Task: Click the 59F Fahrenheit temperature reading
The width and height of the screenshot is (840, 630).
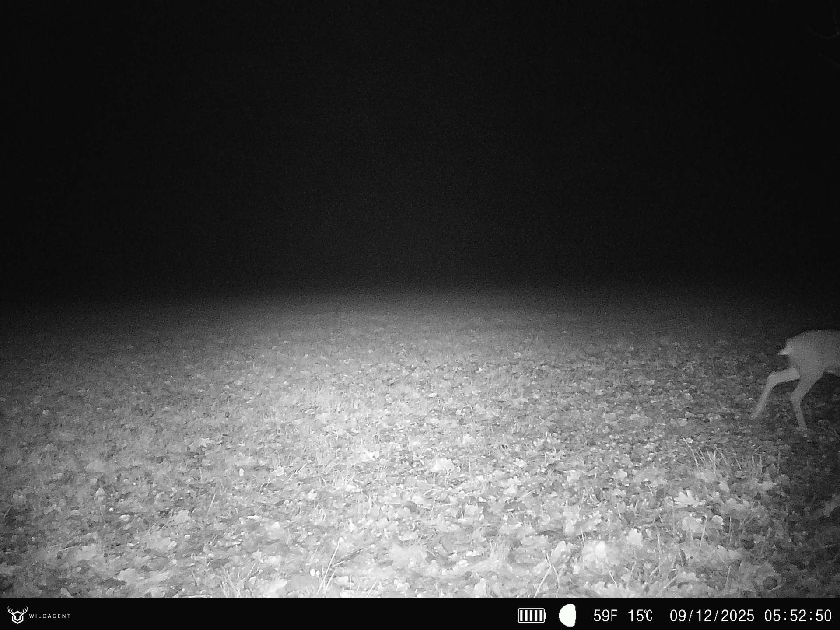Action: (605, 616)
